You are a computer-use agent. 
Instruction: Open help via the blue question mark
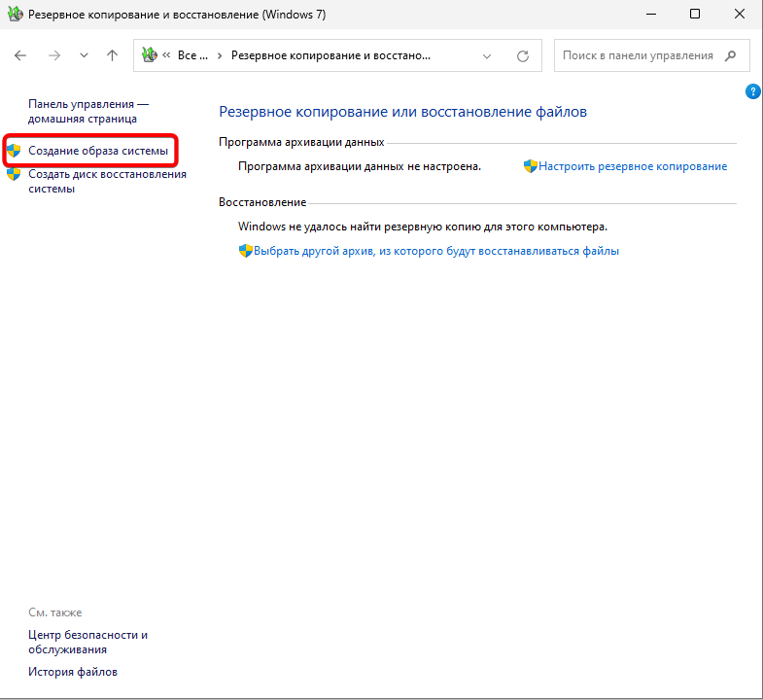[752, 91]
